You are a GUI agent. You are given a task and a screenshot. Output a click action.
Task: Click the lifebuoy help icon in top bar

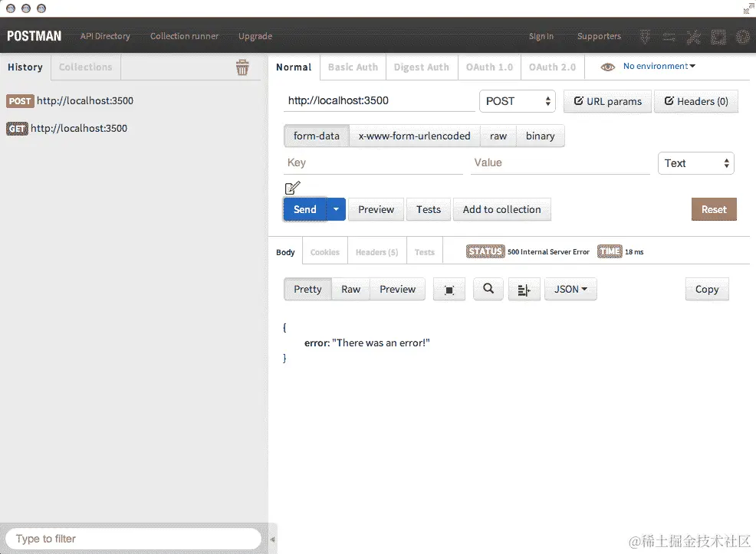743,37
